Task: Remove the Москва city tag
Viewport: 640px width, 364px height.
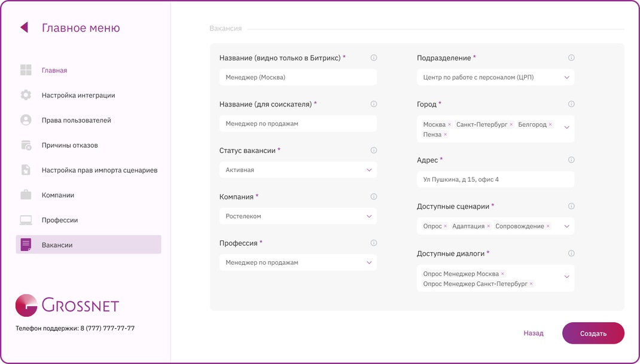Action: click(x=449, y=124)
